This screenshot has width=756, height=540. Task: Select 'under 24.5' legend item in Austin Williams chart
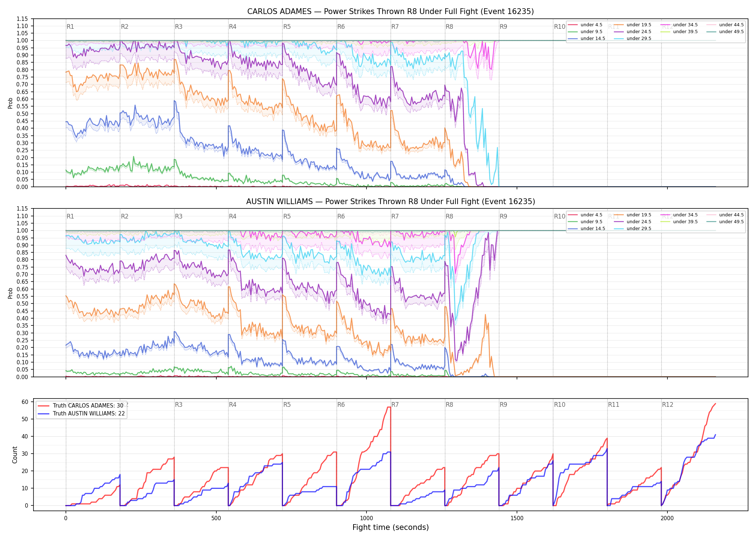pos(633,222)
